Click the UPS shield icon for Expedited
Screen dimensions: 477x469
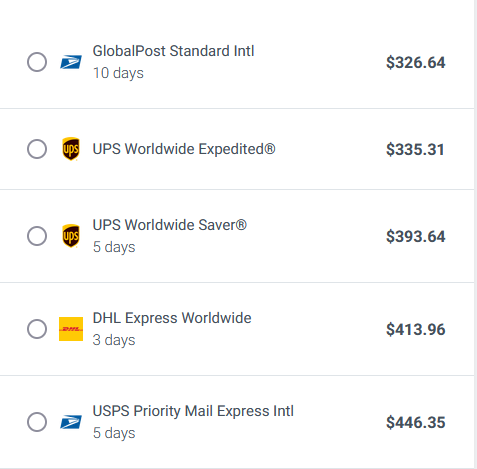pos(71,149)
